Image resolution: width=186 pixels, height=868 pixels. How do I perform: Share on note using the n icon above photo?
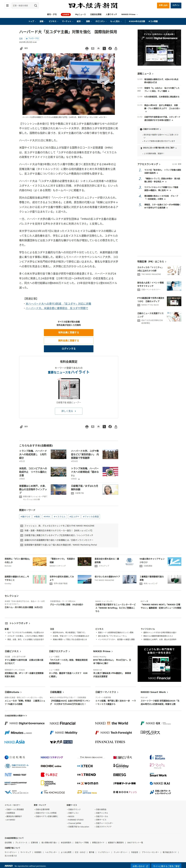pos(98,48)
